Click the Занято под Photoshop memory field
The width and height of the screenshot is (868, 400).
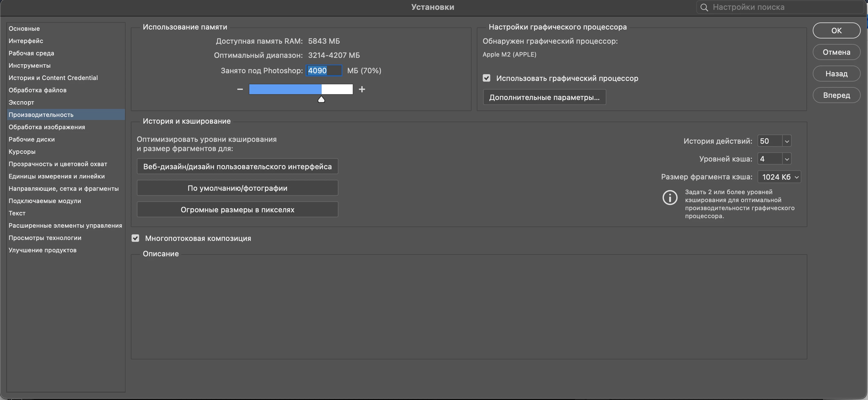tap(323, 71)
